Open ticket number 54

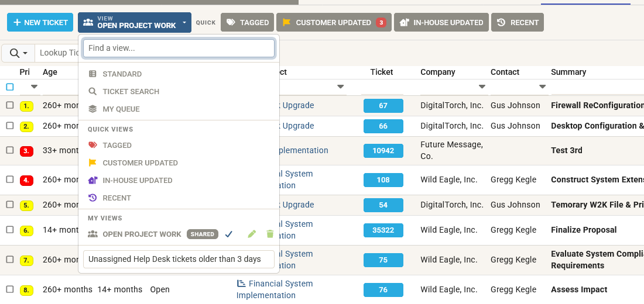(383, 205)
